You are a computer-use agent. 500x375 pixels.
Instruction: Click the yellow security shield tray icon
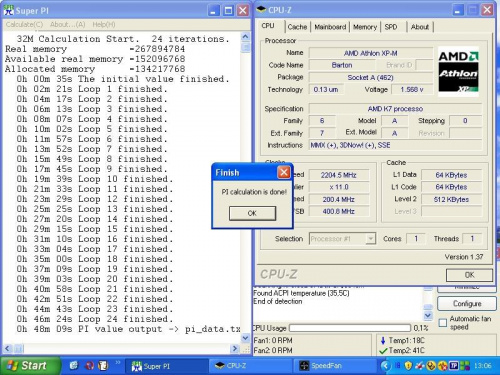coord(408,366)
